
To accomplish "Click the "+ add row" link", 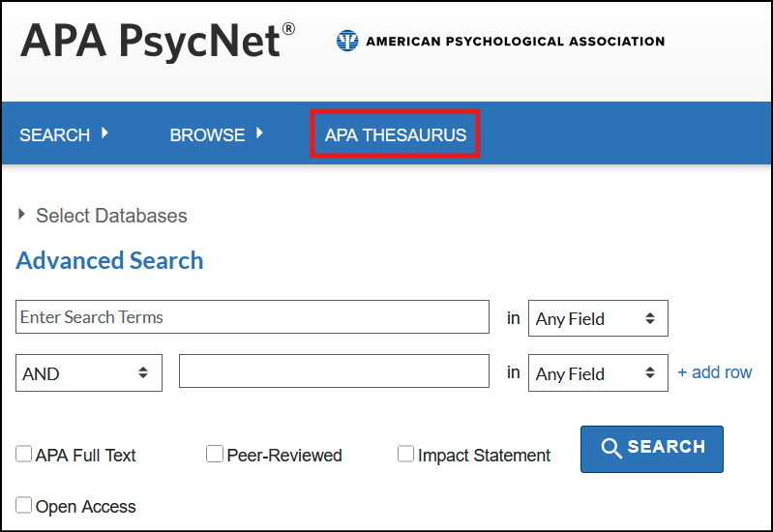I will [714, 372].
